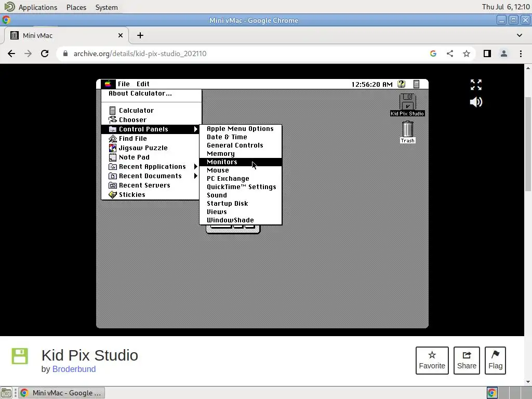Show desktop via bottom-left panel icon
This screenshot has width=532, height=399.
coord(6,393)
